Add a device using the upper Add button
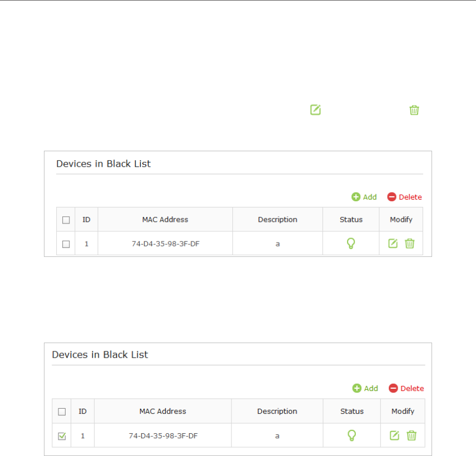This screenshot has height=456, width=476. coord(364,197)
